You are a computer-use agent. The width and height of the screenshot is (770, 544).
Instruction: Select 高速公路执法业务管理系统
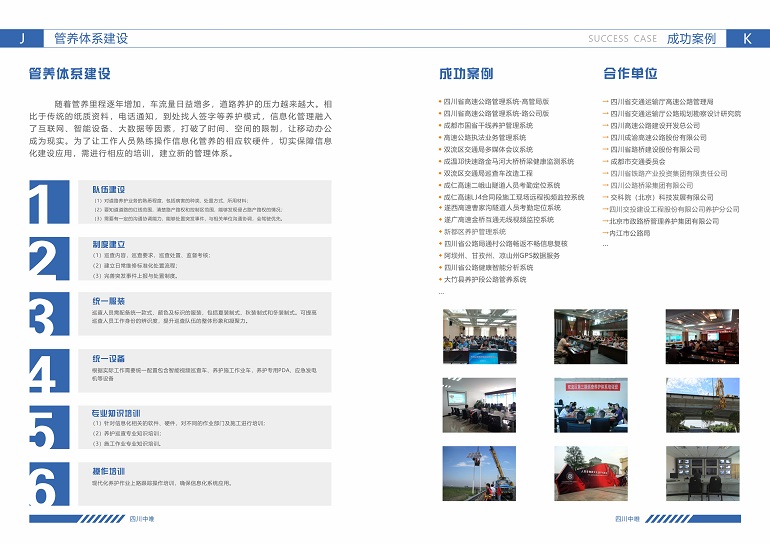pos(485,137)
